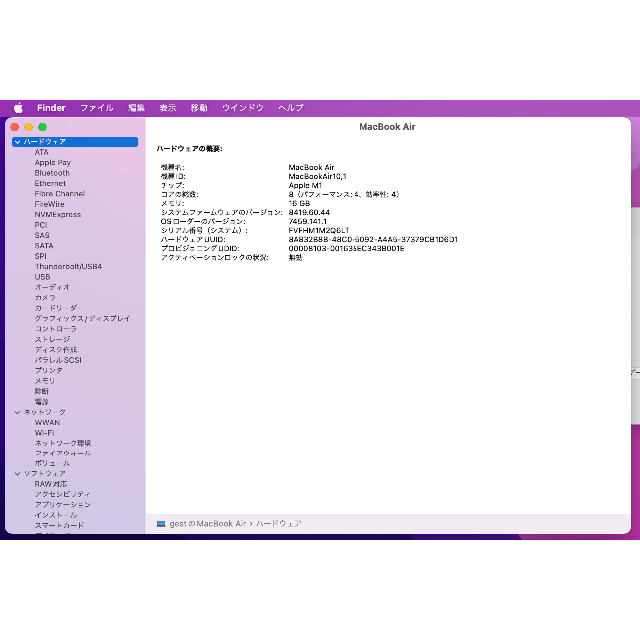
Task: Select アプリケーション in the sidebar
Action: point(63,505)
